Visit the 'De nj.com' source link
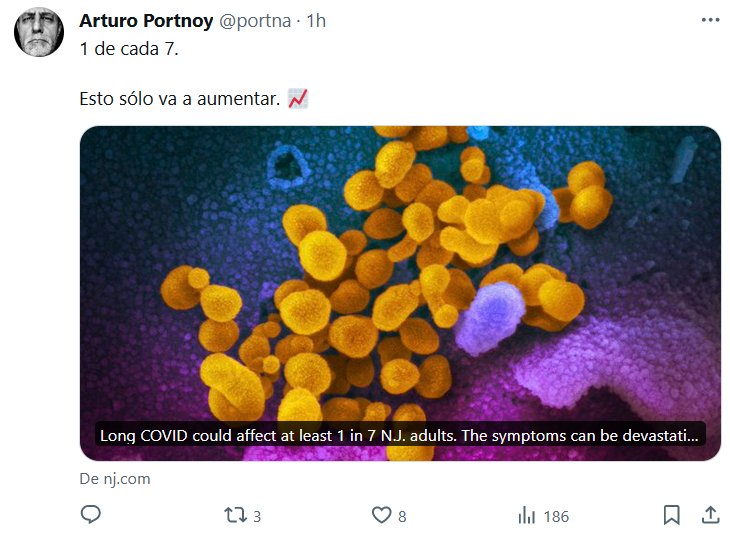 (115, 479)
